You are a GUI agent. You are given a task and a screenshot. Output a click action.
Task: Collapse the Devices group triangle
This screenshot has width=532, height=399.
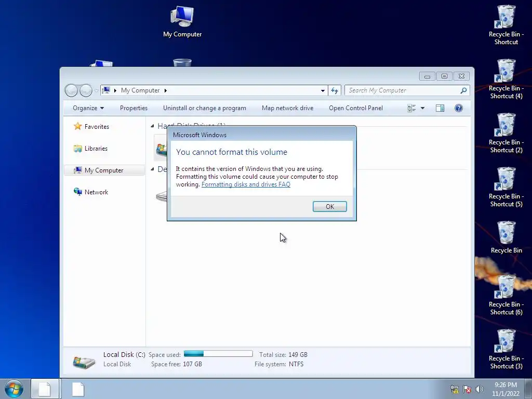pyautogui.click(x=152, y=169)
